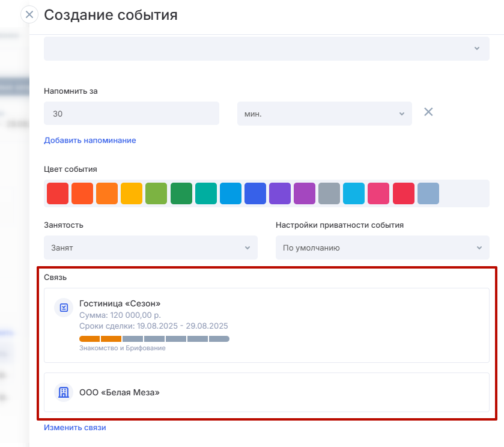Select the teal event color swatch
This screenshot has width=504, height=447.
pos(205,193)
